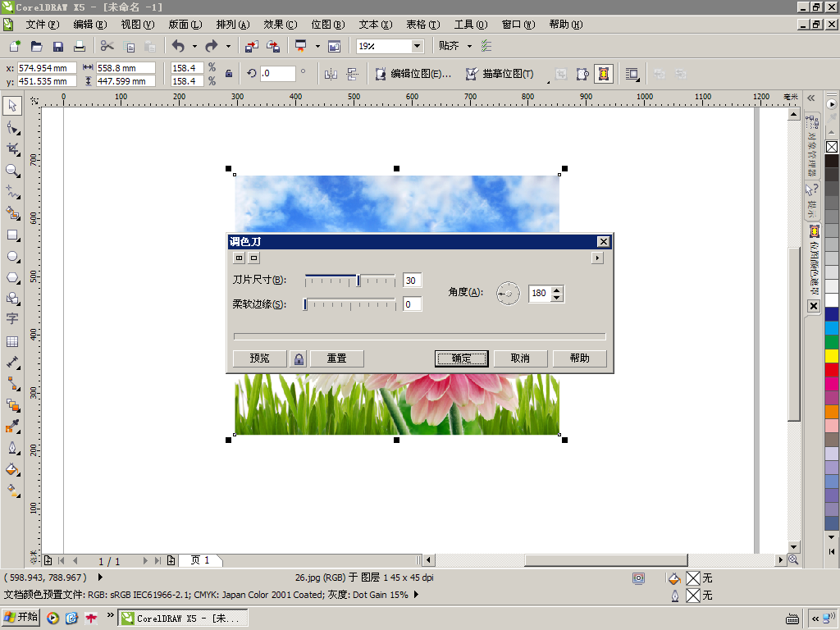Click the 取消 button
This screenshot has height=630, width=840.
520,358
